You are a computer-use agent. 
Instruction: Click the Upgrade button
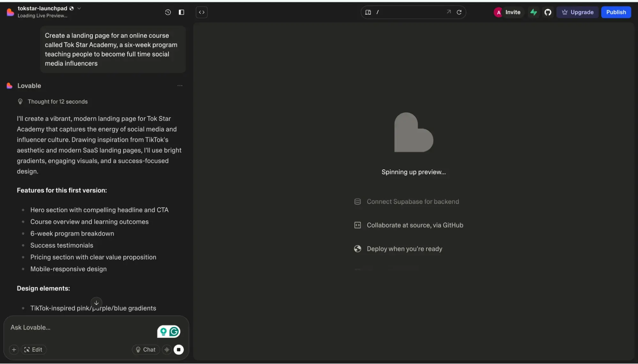point(578,12)
